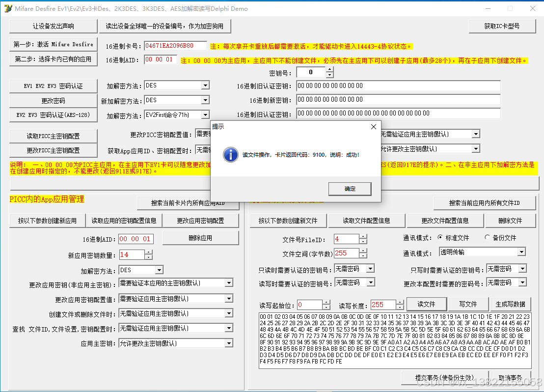544x392 pixels.
Task: Open EV2First(命令71h) dropdown
Action: (x=205, y=114)
